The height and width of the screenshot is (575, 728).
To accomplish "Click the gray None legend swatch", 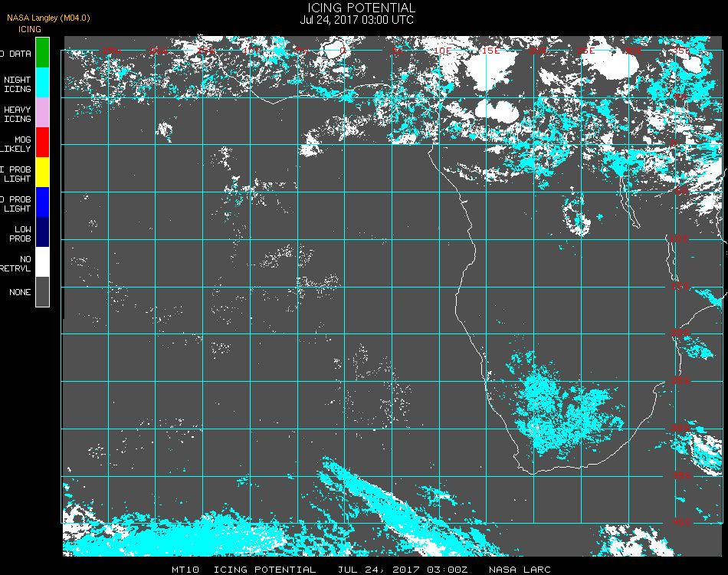I will [42, 291].
